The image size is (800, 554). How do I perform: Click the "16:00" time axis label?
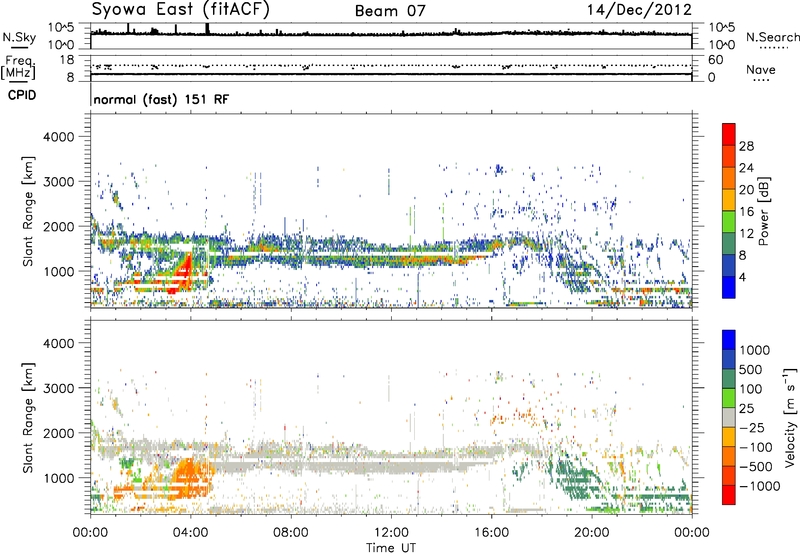click(x=491, y=533)
